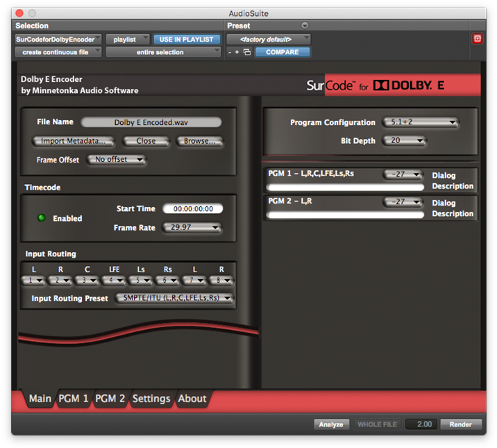Open the SurCodeforDolbyEncoder plug-in selector
497x448 pixels.
click(58, 40)
